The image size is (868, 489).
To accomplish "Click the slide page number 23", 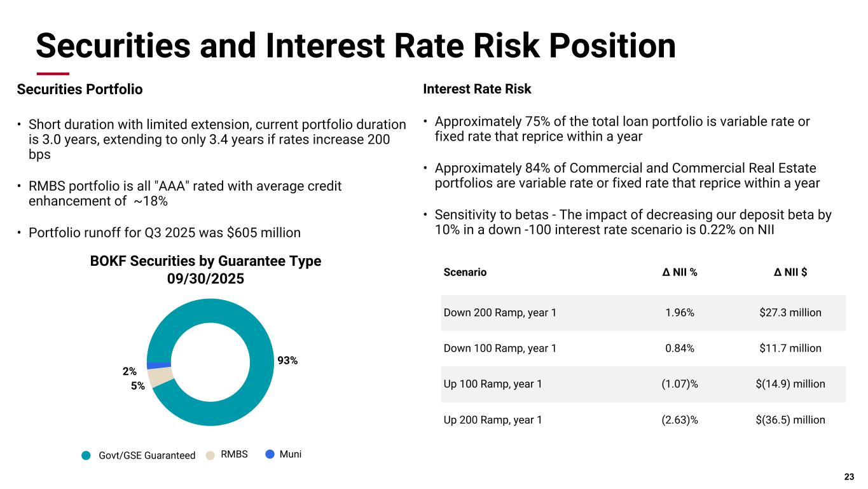I will pos(849,477).
